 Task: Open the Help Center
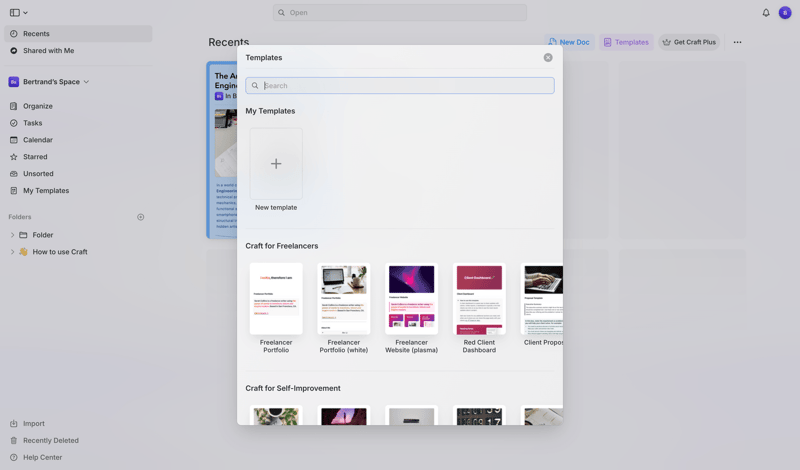pos(42,457)
